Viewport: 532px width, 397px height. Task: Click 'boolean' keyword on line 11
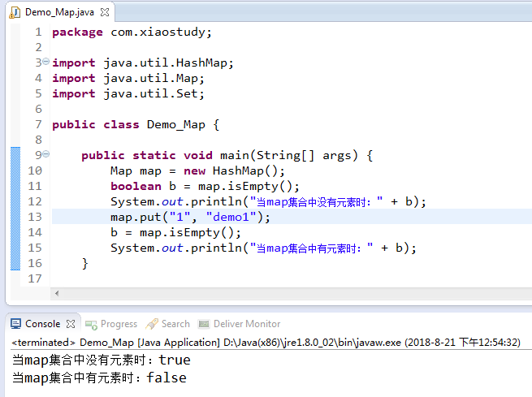136,186
